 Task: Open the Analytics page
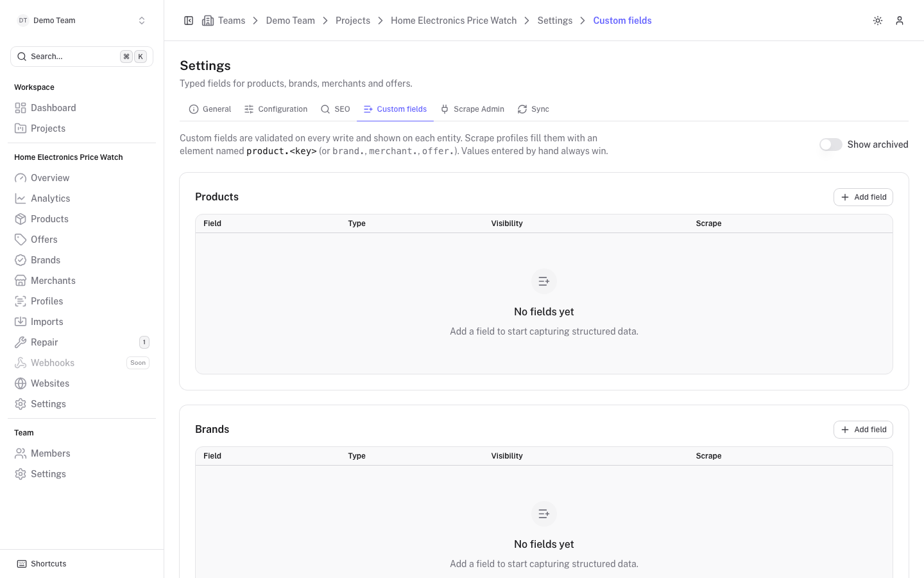click(81, 198)
